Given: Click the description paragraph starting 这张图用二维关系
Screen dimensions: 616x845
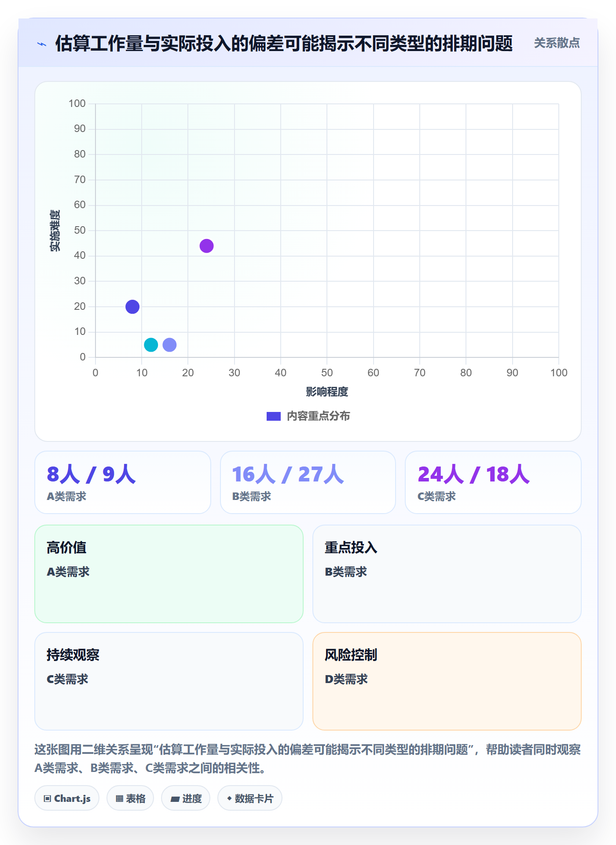Looking at the screenshot, I should [x=308, y=759].
